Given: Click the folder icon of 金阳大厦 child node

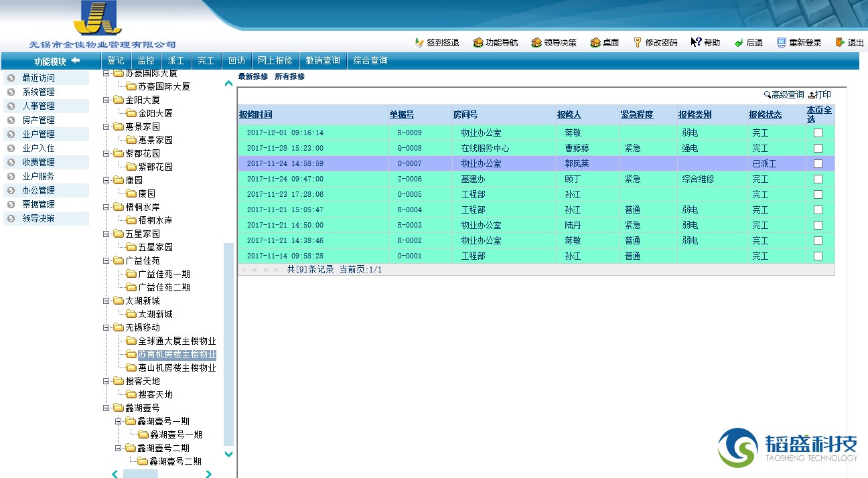Looking at the screenshot, I should click(x=131, y=113).
